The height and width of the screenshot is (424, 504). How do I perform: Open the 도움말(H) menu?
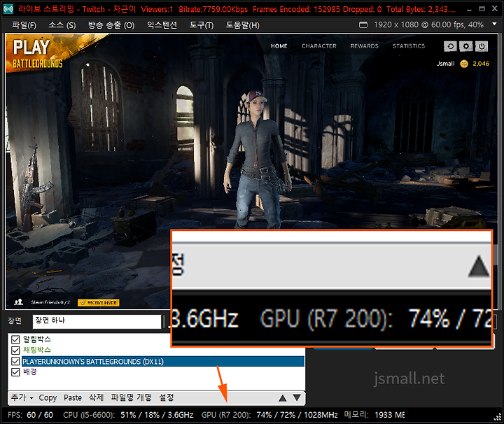coord(243,25)
